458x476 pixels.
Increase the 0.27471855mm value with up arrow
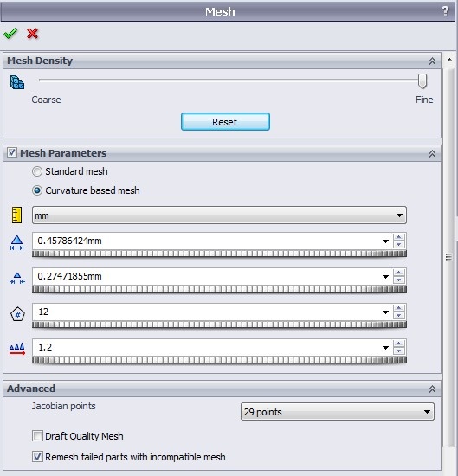click(399, 273)
